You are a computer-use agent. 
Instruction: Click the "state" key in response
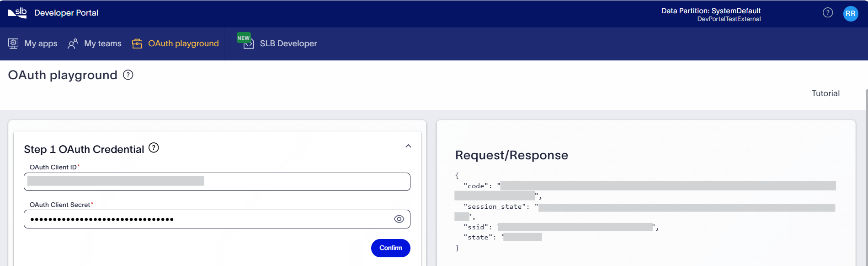point(478,237)
